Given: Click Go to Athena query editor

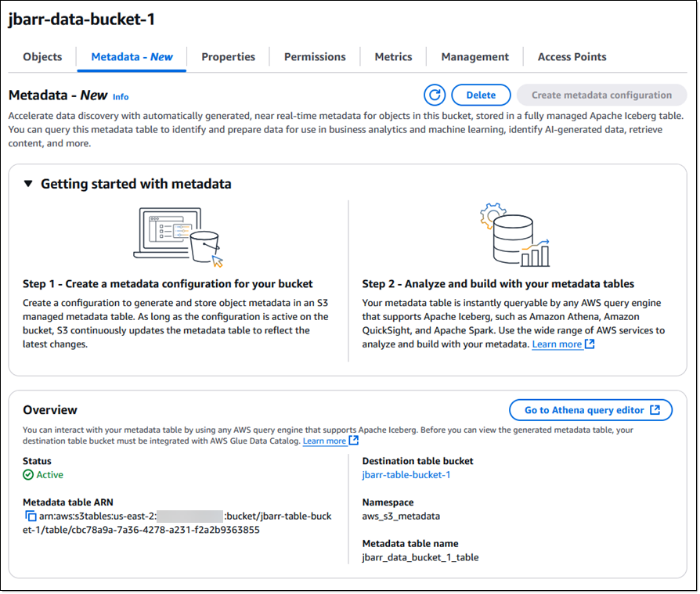Looking at the screenshot, I should click(590, 410).
